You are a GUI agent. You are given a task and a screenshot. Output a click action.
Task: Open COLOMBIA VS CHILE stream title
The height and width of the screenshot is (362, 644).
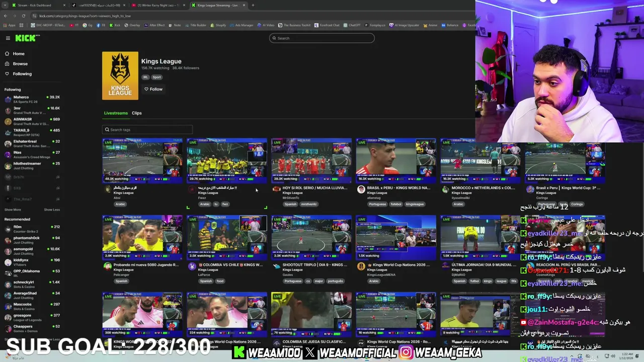230,265
